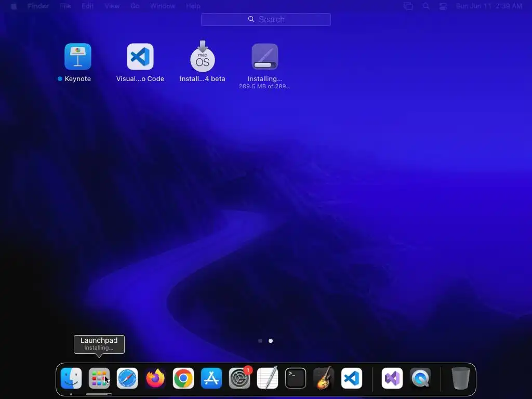Screen dimensions: 532x399
Task: Select the second Launchpad page dot
Action: (x=271, y=341)
